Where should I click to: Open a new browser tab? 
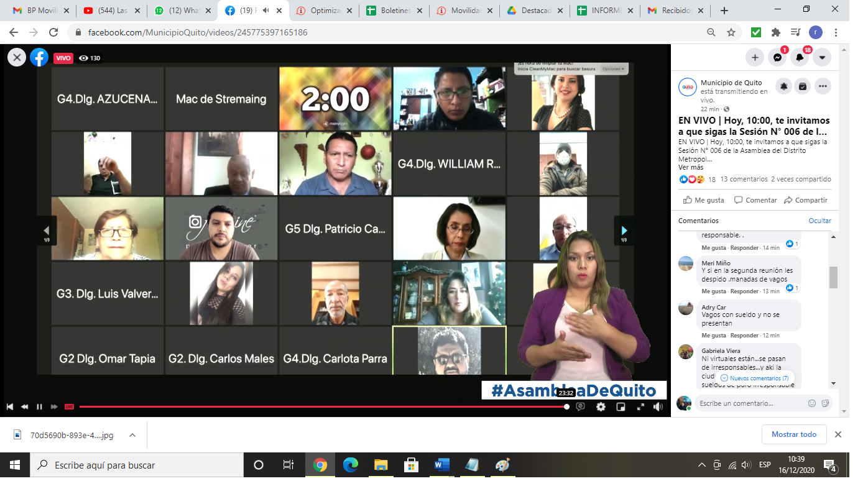pos(724,11)
